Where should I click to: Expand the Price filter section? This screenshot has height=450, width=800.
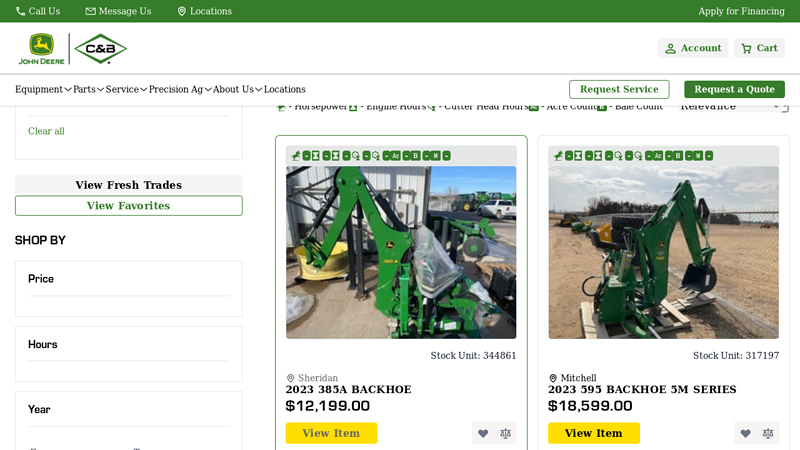coord(129,279)
